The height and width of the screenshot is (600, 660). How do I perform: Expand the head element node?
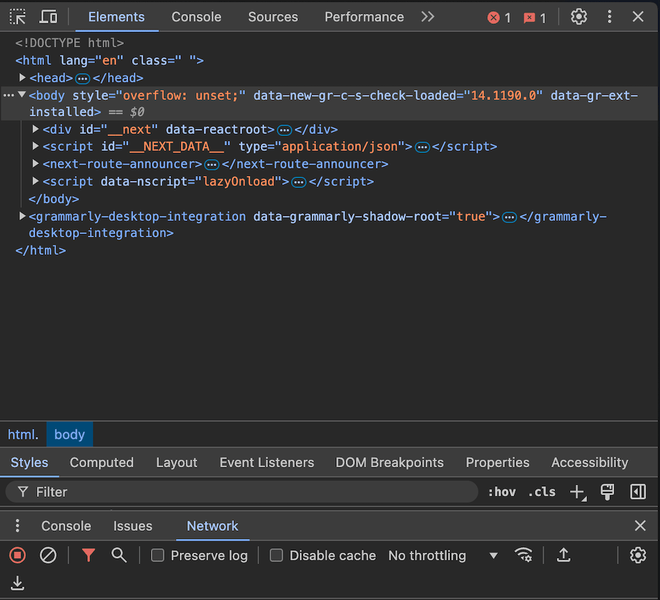pos(23,78)
